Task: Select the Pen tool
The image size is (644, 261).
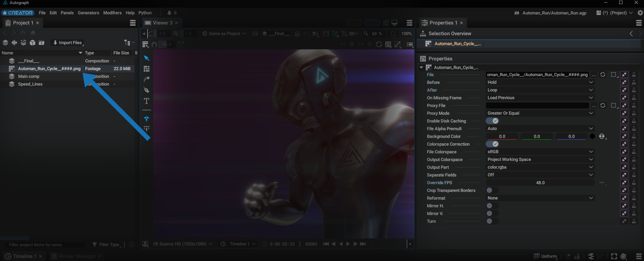Action: pyautogui.click(x=147, y=90)
